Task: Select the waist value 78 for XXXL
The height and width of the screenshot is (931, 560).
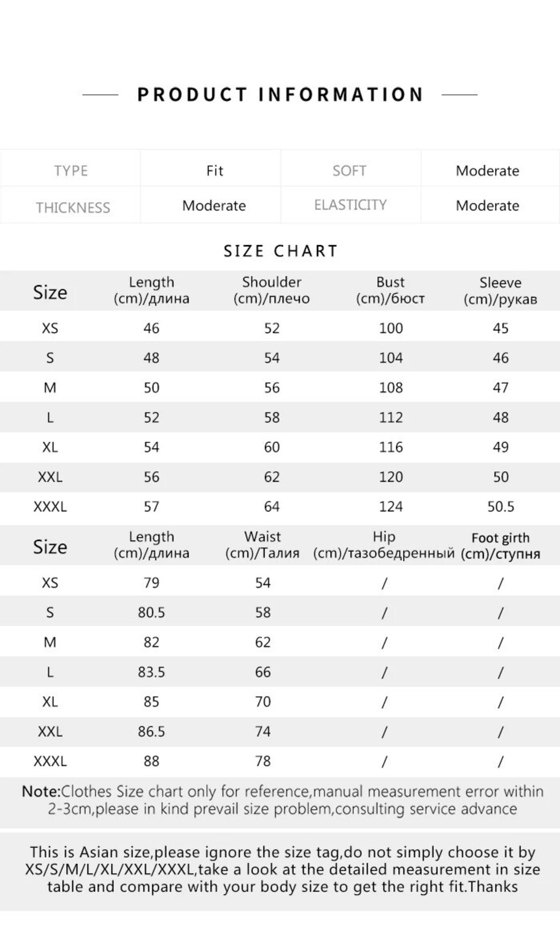Action: coord(262,762)
